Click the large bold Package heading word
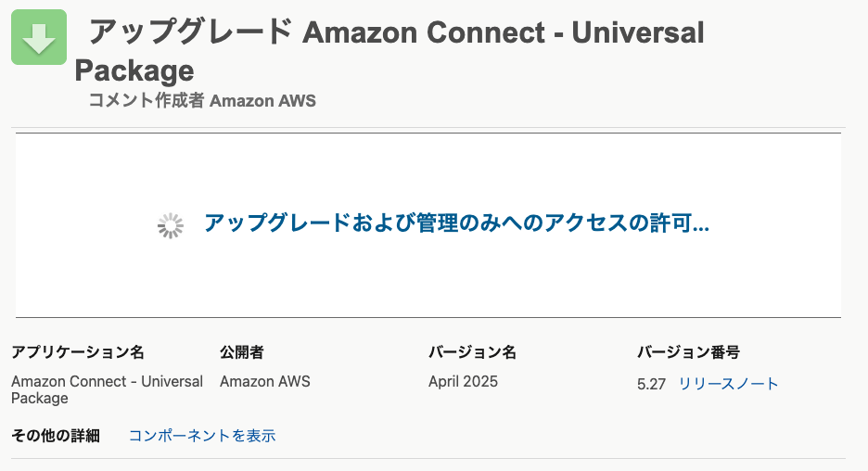The width and height of the screenshot is (868, 471). pos(134,70)
